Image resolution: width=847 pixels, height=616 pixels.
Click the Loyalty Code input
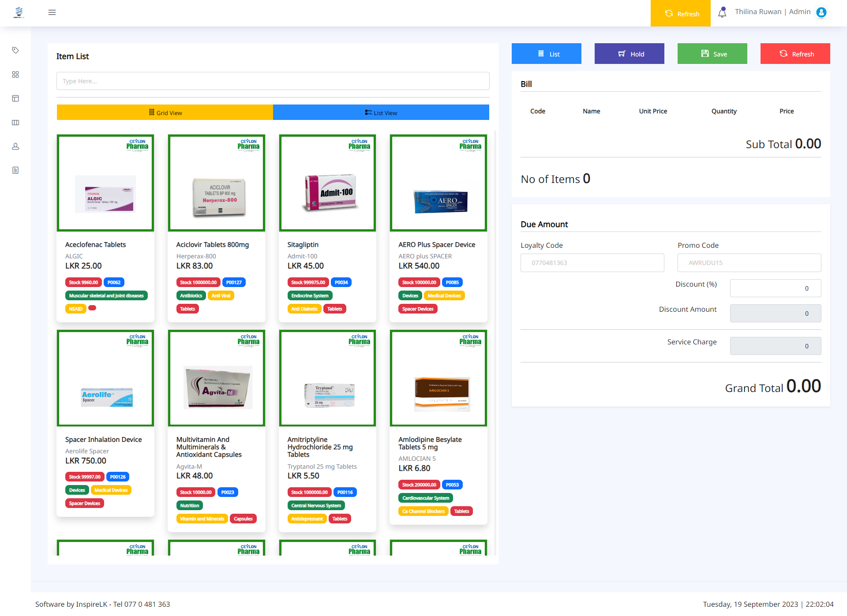592,263
